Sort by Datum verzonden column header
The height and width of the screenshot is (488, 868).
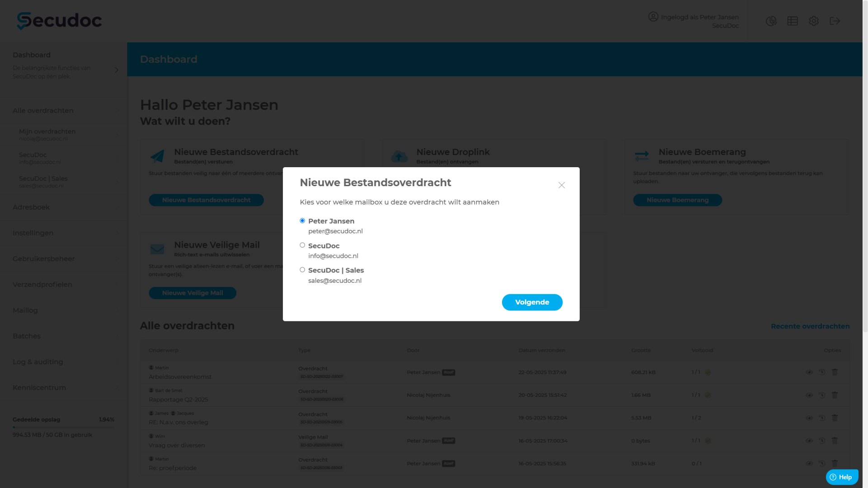click(542, 350)
